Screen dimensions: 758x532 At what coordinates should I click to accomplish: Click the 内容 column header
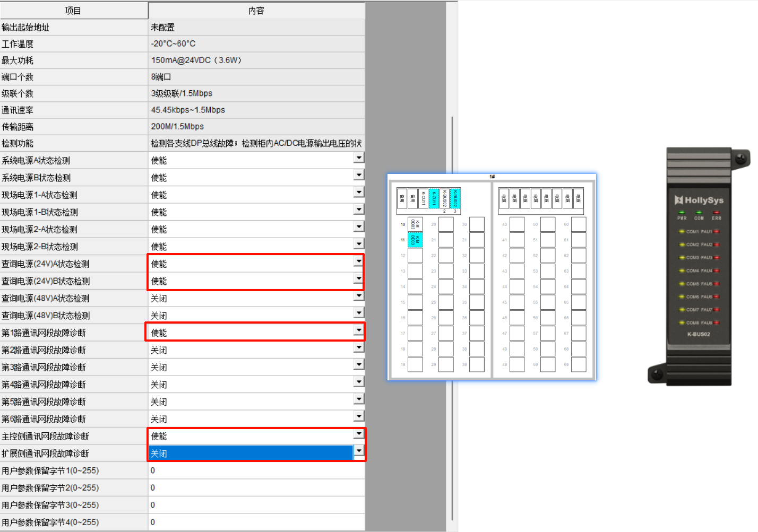256,11
